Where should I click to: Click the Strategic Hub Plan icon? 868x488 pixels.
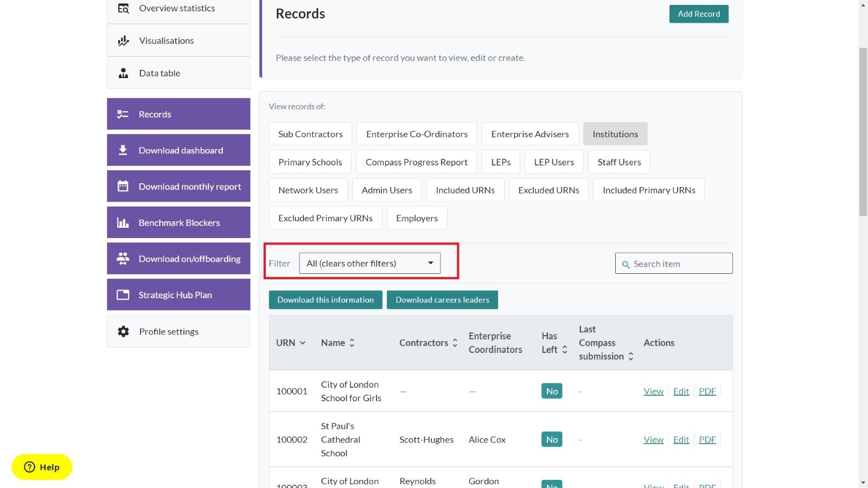[123, 295]
